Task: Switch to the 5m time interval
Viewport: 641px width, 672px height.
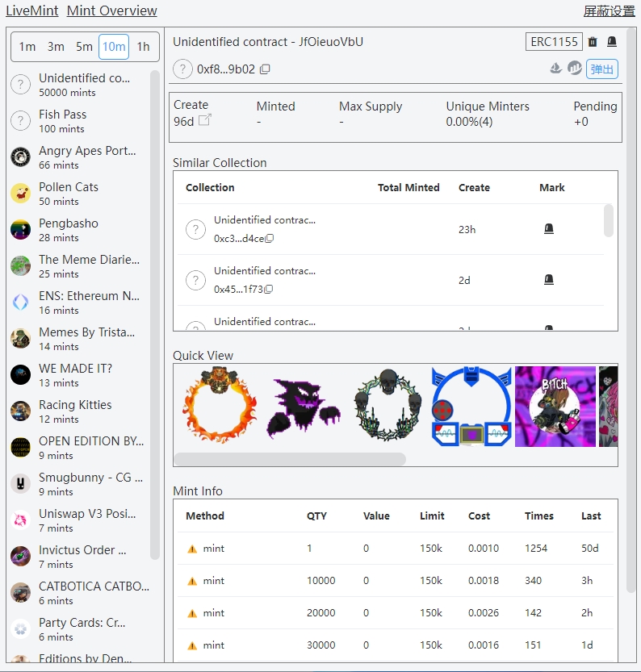Action: click(84, 47)
